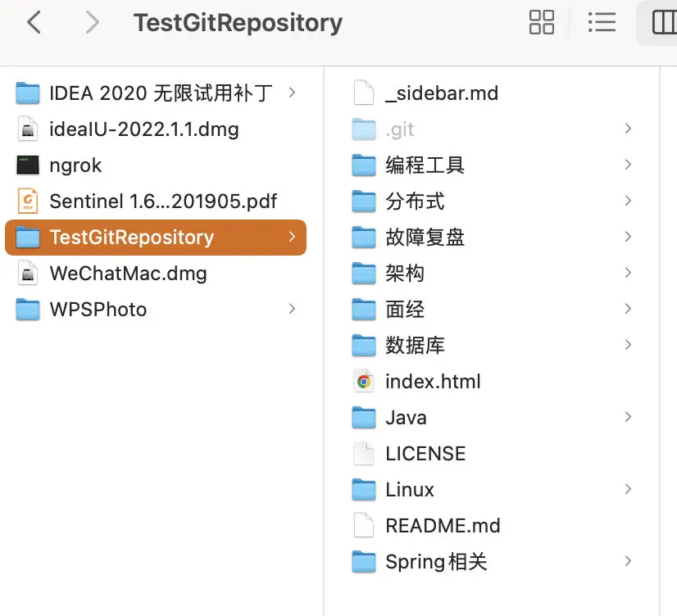The width and height of the screenshot is (677, 616).
Task: Open the Spring相关 folder
Action: [436, 562]
